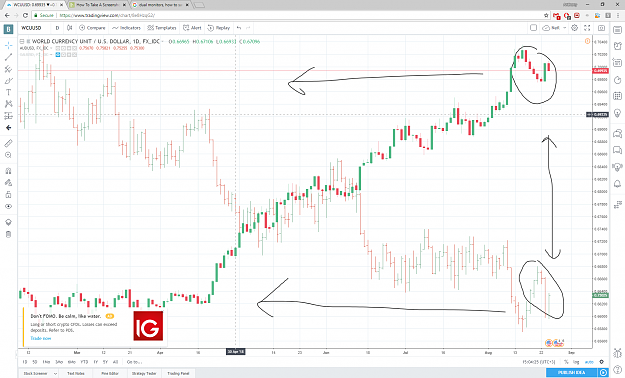The width and height of the screenshot is (625, 378).
Task: Open the prediction and measurement tools
Action: click(8, 116)
